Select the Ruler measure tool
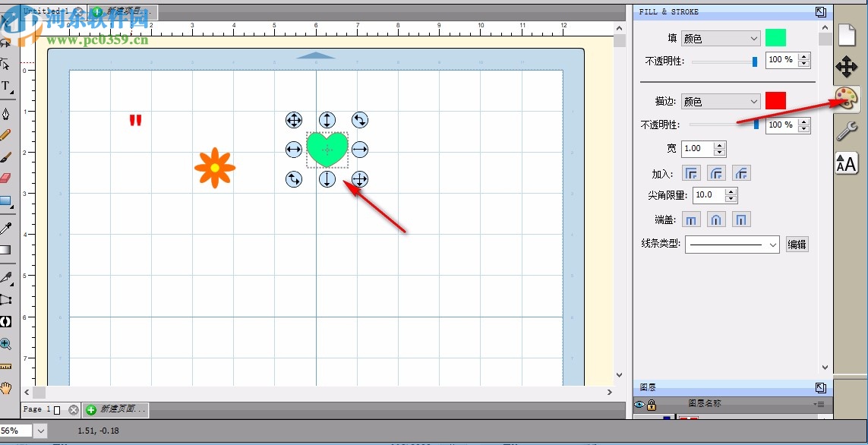This screenshot has height=445, width=868. [5, 367]
